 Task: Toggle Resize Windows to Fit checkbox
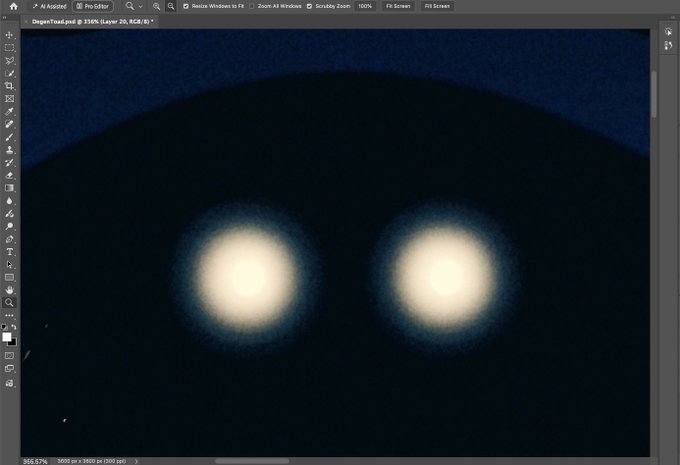pos(186,6)
